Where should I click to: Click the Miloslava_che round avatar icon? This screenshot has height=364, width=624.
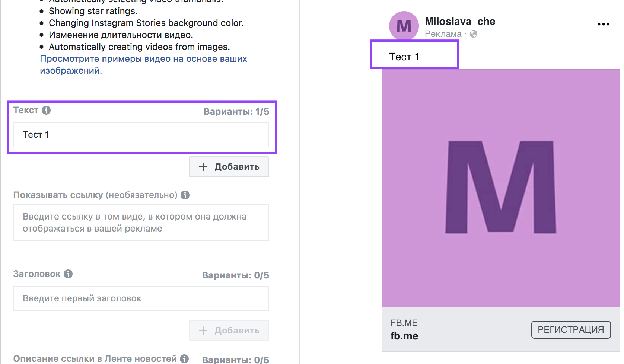pos(404,26)
